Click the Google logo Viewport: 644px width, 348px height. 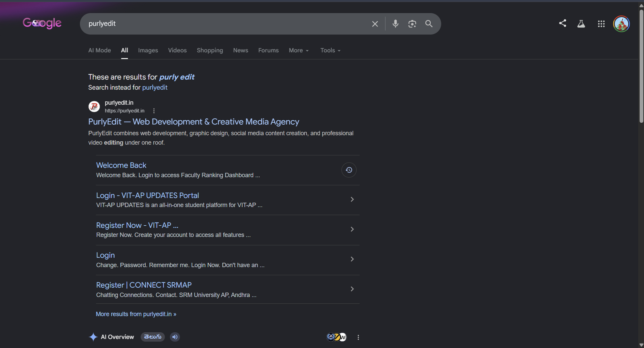click(x=42, y=23)
